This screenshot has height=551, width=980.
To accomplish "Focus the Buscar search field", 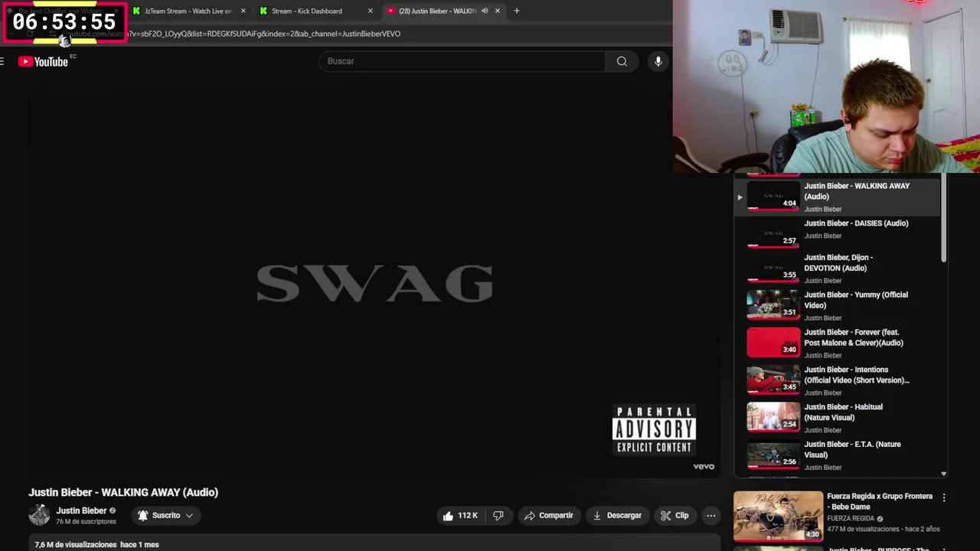I will [462, 61].
